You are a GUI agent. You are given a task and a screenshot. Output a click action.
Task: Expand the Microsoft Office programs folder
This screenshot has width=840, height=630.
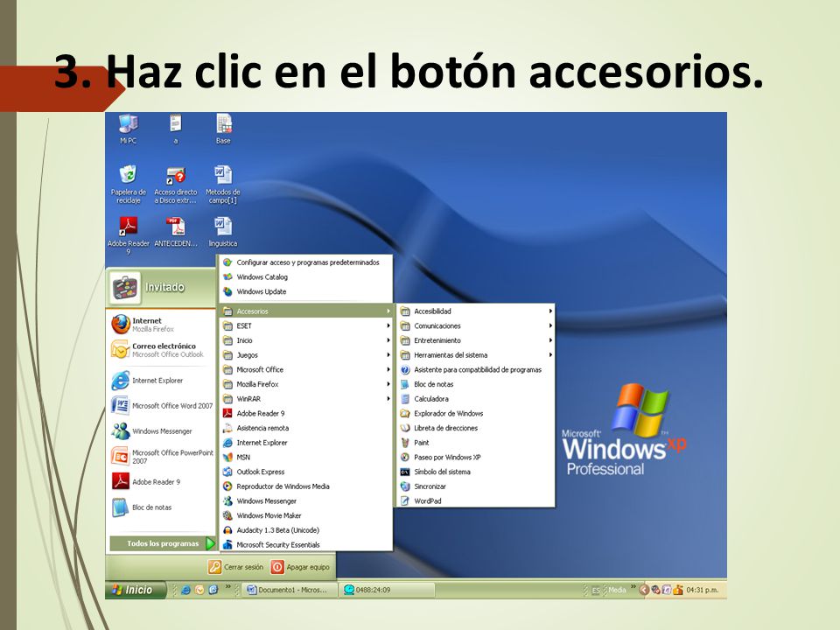[x=306, y=369]
